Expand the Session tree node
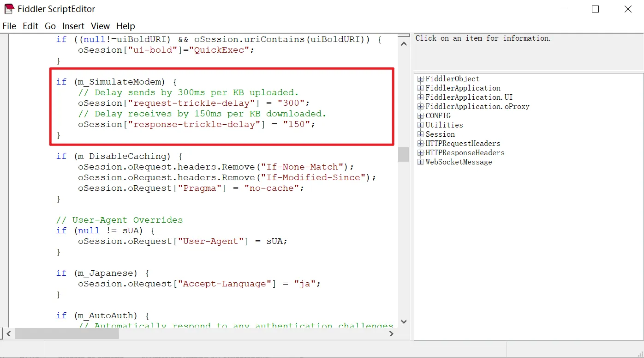Image resolution: width=644 pixels, height=358 pixels. pos(420,134)
